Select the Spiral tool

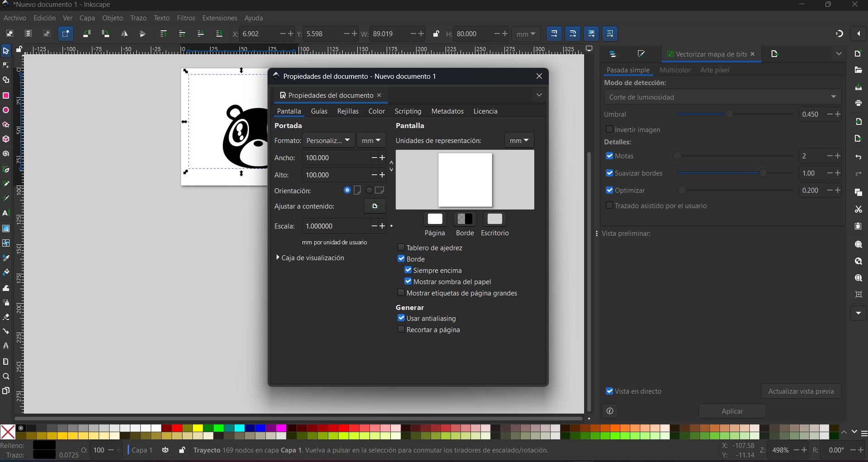[x=6, y=154]
